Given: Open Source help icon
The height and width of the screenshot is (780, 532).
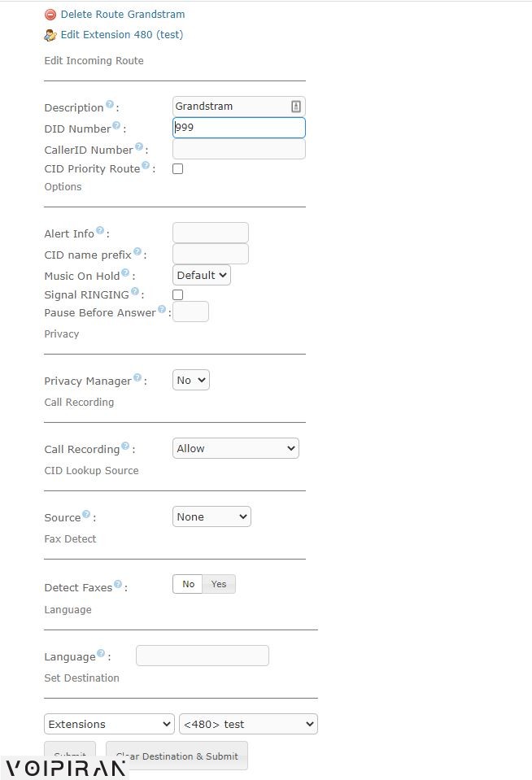Looking at the screenshot, I should tap(86, 514).
